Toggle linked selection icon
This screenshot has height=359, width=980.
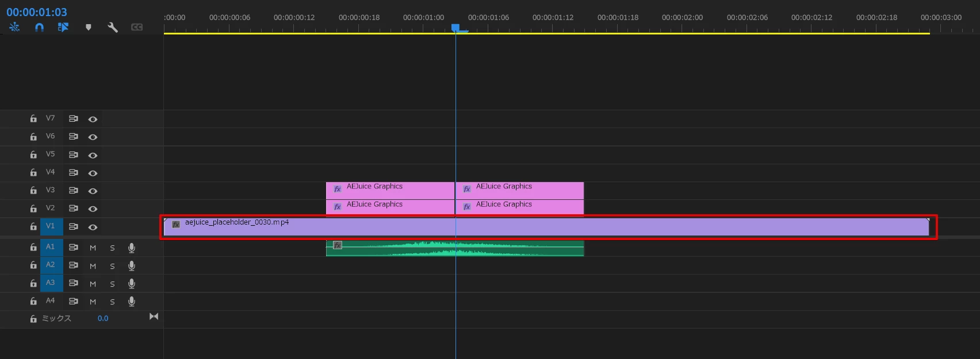point(63,27)
